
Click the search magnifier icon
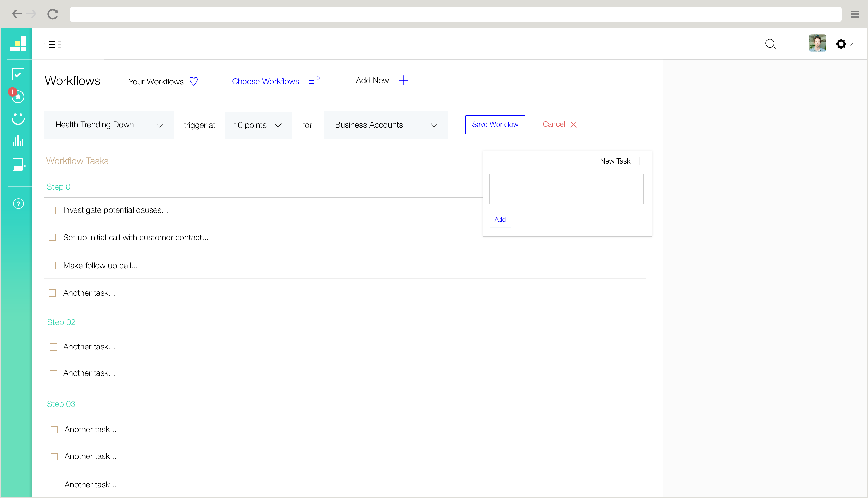coord(771,44)
